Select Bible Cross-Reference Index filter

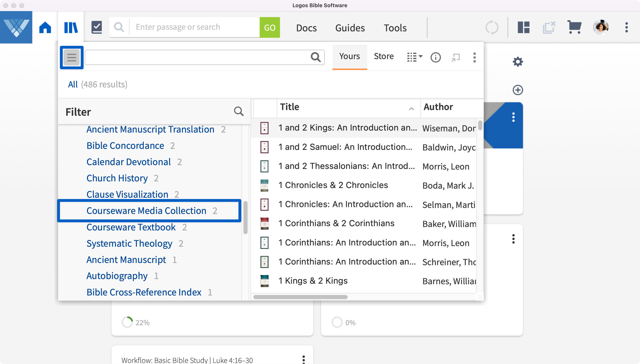pos(144,292)
